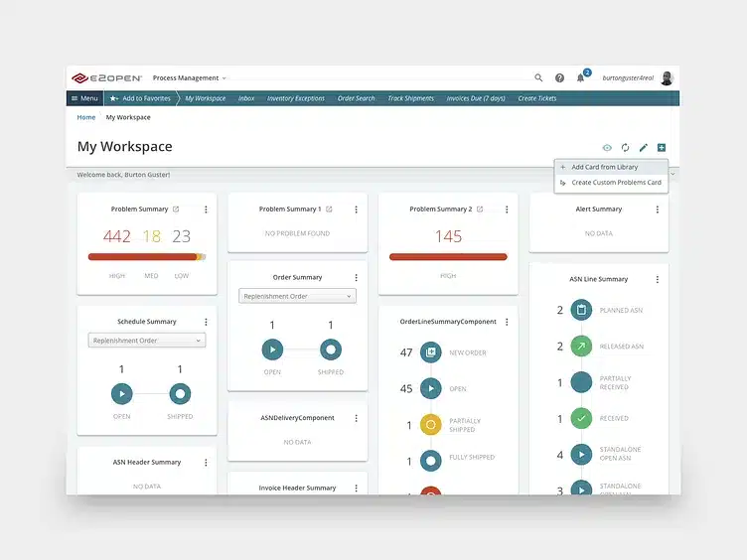Open Problem Summary 1 external link icon
This screenshot has height=560, width=747.
(x=329, y=210)
